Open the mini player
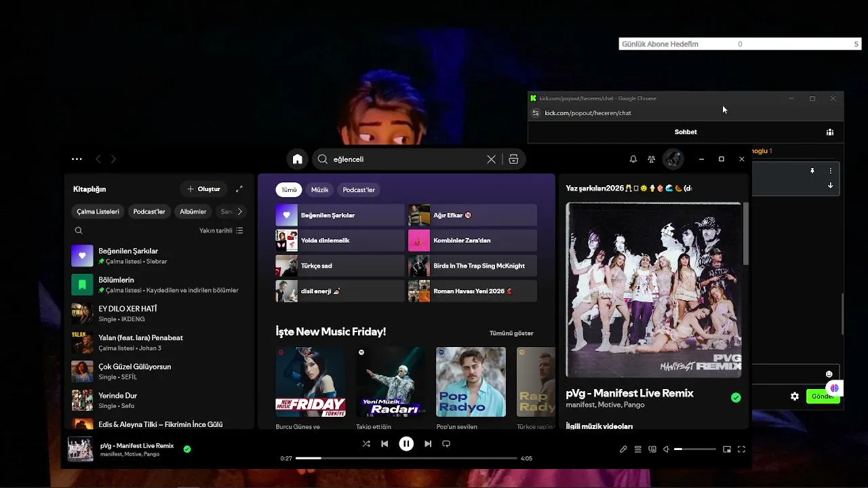Viewport: 868px width, 488px height. 727,449
